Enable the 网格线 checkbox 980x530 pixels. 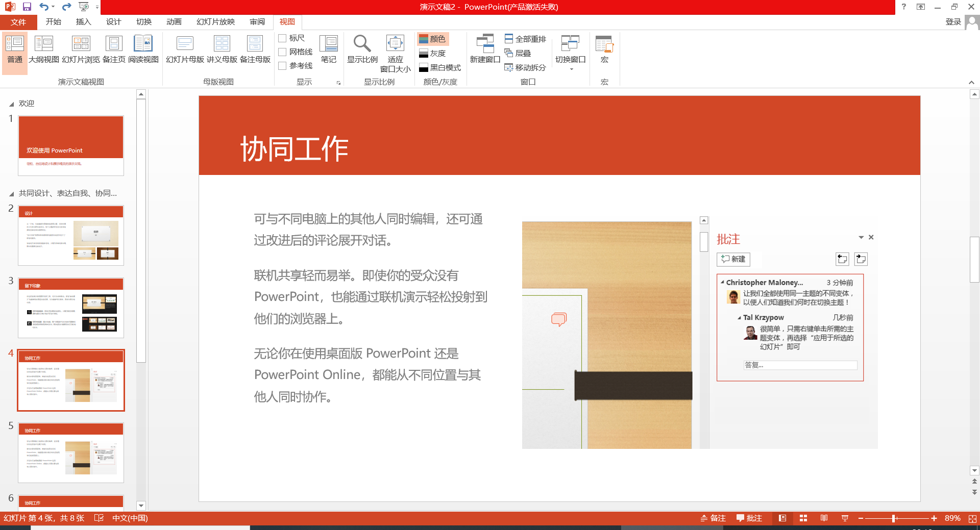click(x=282, y=52)
